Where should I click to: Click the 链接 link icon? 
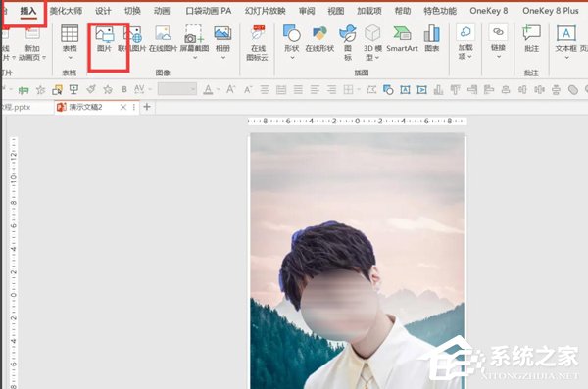click(x=498, y=32)
